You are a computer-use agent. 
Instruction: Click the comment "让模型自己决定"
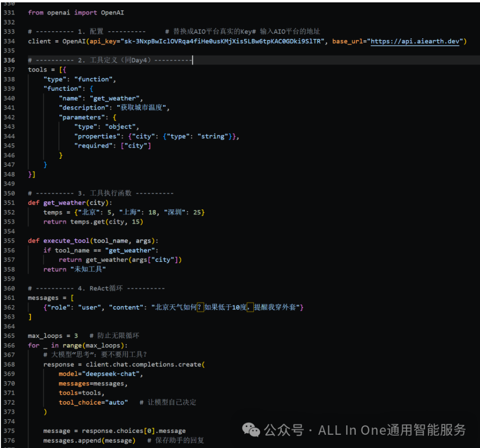point(172,403)
